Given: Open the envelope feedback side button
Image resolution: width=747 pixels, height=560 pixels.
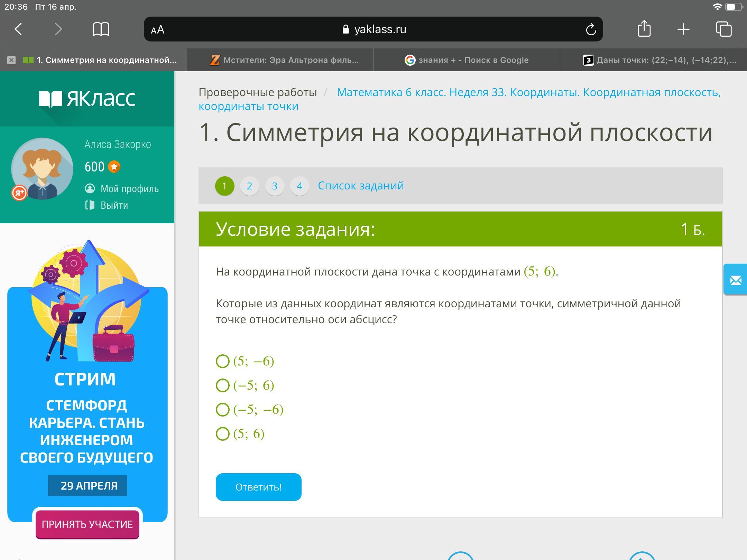Looking at the screenshot, I should click(x=736, y=280).
